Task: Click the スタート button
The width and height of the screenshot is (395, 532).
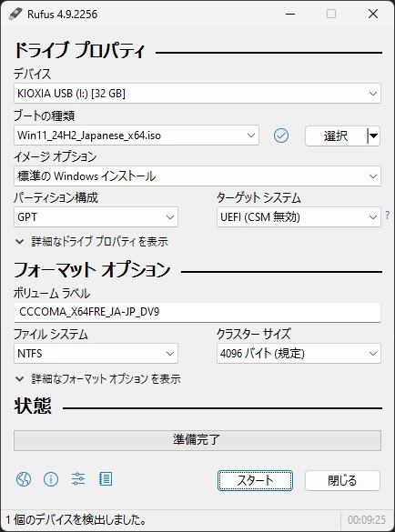Action: pos(255,480)
